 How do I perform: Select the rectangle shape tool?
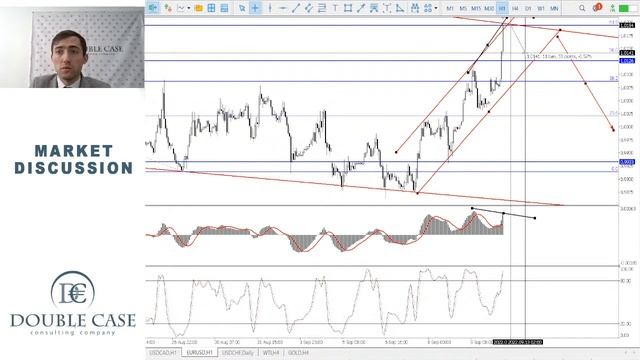coord(348,8)
